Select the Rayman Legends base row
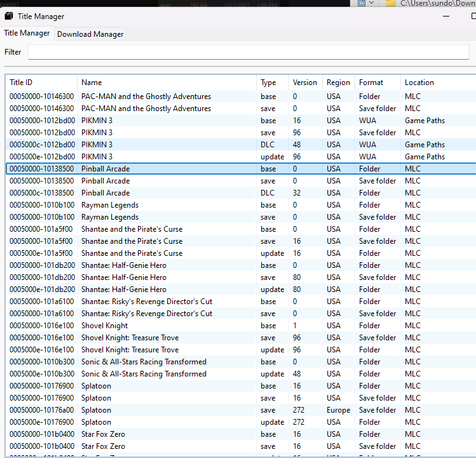Screen dimensions: 476x459 point(241,205)
